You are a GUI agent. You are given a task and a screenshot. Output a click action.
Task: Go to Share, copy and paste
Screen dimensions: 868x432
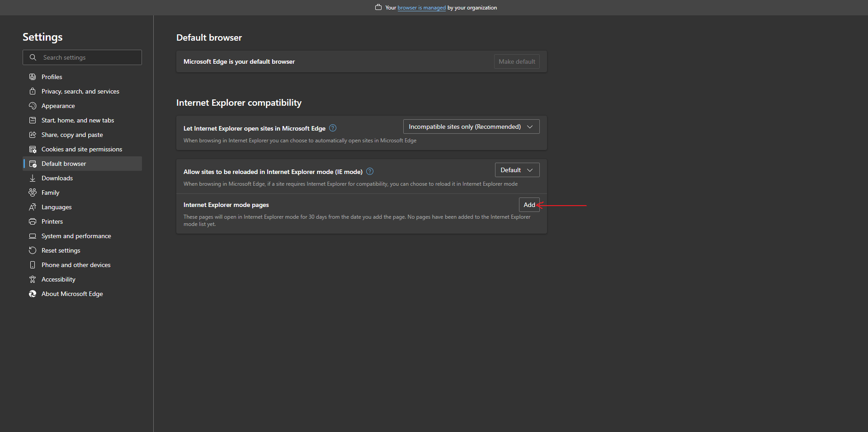click(x=82, y=135)
